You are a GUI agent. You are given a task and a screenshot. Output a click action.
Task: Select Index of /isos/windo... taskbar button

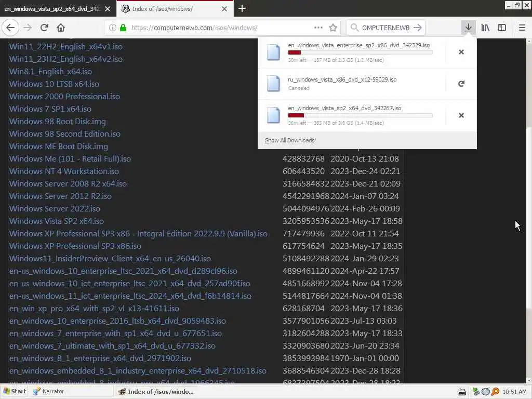coord(156,392)
